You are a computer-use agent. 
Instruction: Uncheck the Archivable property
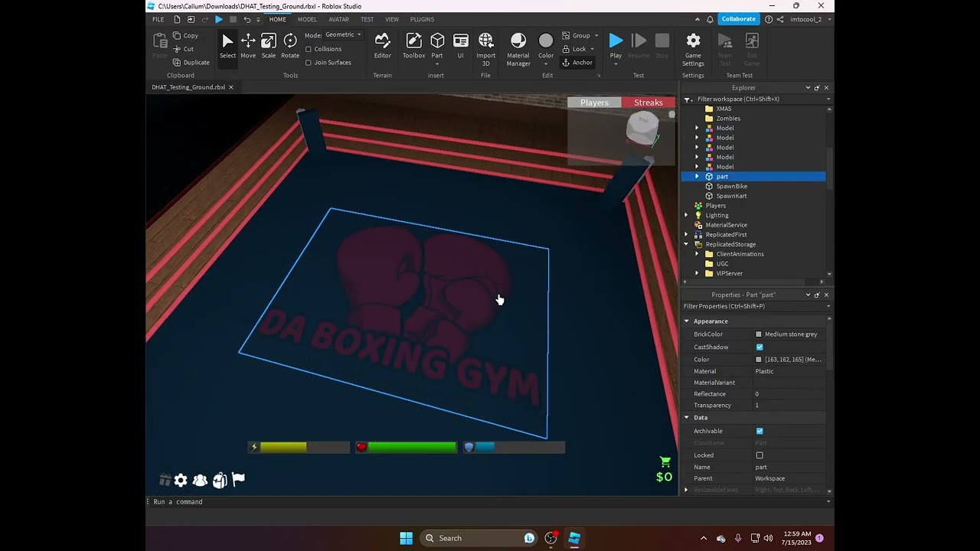pos(759,431)
